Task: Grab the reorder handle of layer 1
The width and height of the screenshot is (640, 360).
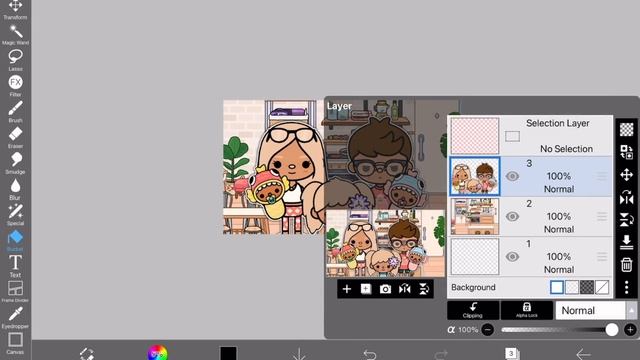Action: click(602, 257)
